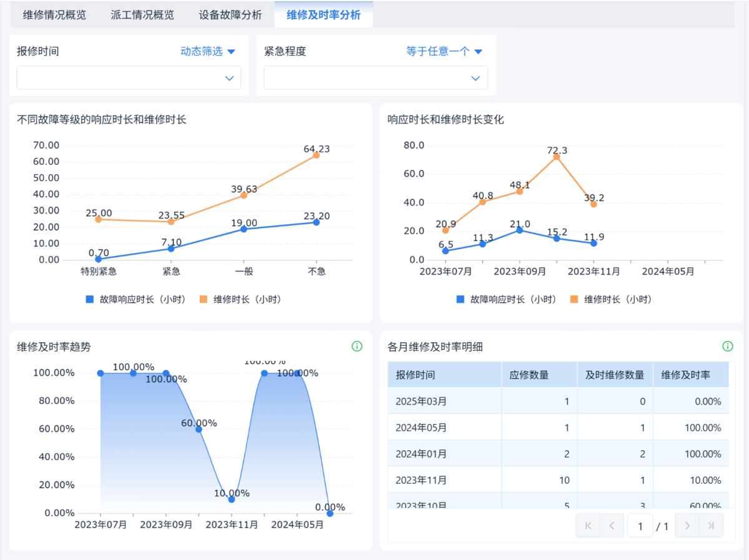Open the 等于任意一个 condition dropdown
749x560 pixels.
pyautogui.click(x=444, y=52)
